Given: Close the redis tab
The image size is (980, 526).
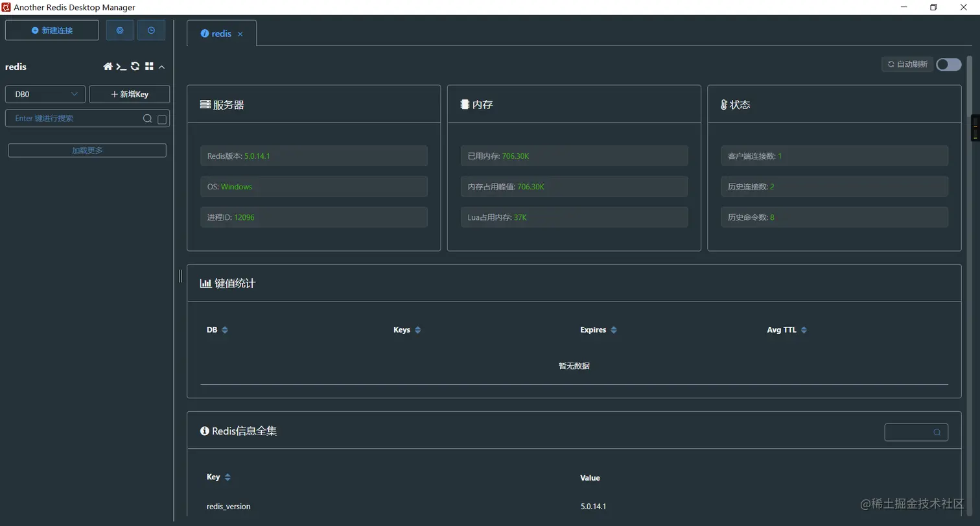Looking at the screenshot, I should coord(240,34).
